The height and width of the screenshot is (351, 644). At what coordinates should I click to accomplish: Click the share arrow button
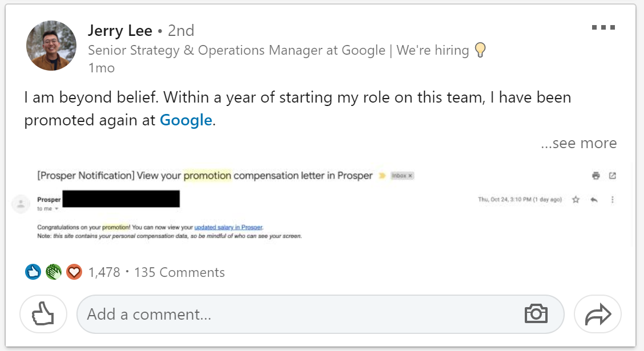click(598, 314)
